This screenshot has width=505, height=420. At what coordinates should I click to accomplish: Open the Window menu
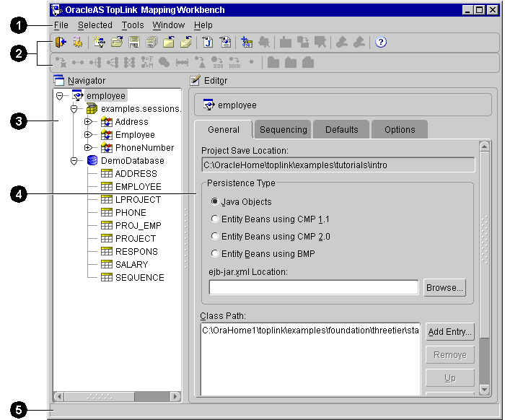169,25
